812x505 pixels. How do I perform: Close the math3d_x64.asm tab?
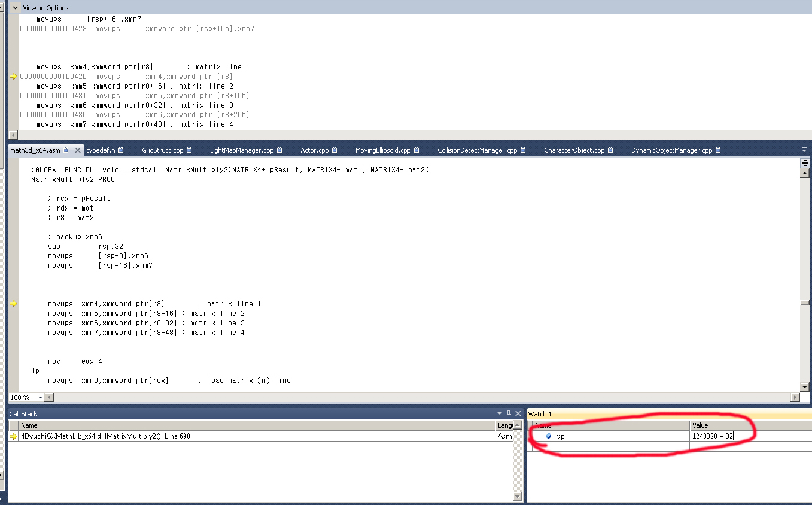point(77,150)
